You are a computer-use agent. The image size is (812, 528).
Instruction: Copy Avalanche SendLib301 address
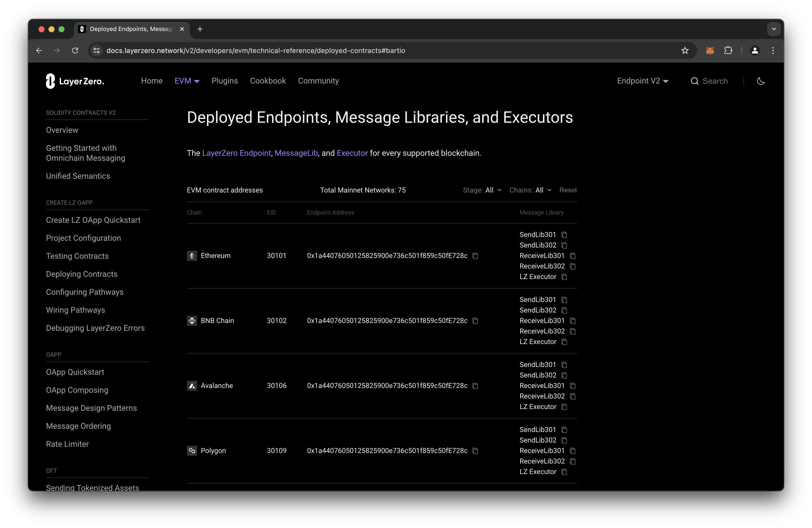point(564,365)
